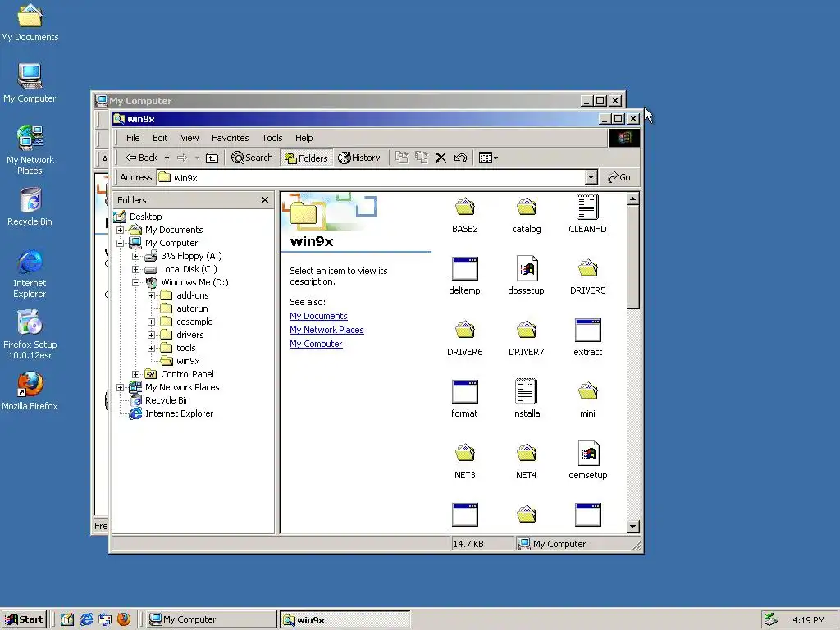Open the DRIVER6 folder icon
This screenshot has height=630, width=840.
click(x=464, y=330)
